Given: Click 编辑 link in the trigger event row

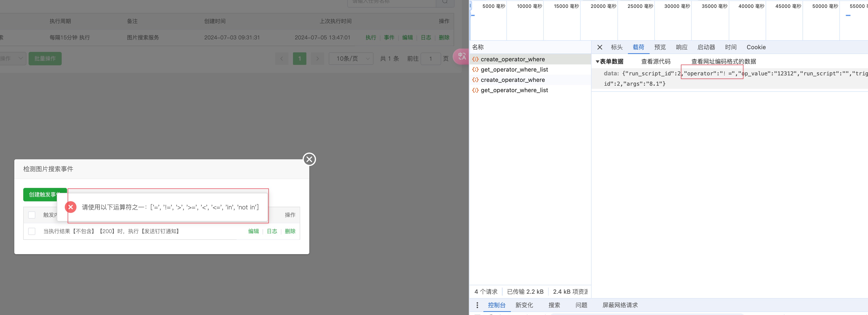Looking at the screenshot, I should (x=253, y=231).
